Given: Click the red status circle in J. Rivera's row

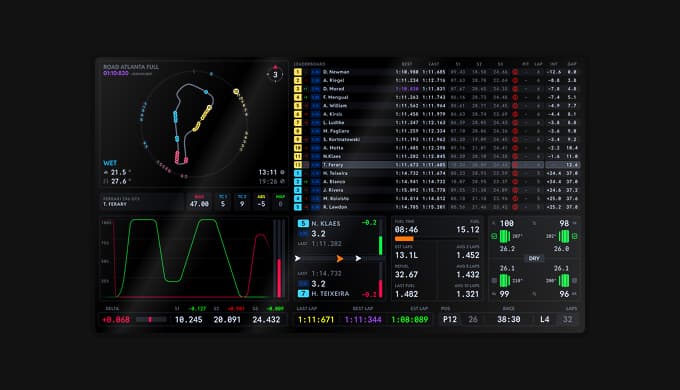Looking at the screenshot, I should pyautogui.click(x=515, y=190).
